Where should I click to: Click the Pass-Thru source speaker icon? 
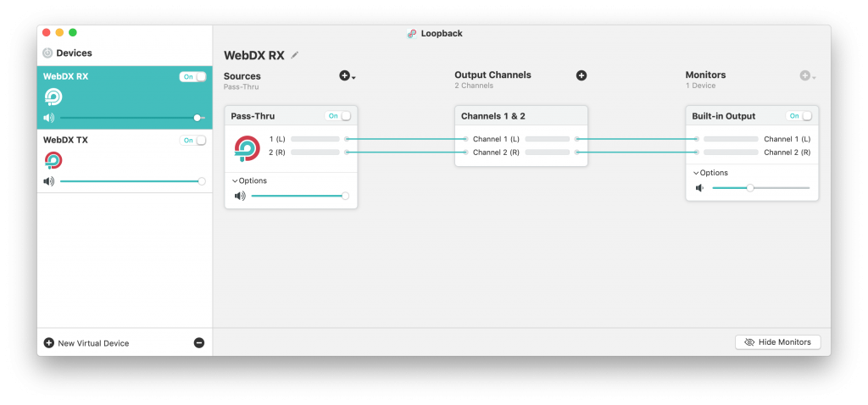click(x=240, y=196)
